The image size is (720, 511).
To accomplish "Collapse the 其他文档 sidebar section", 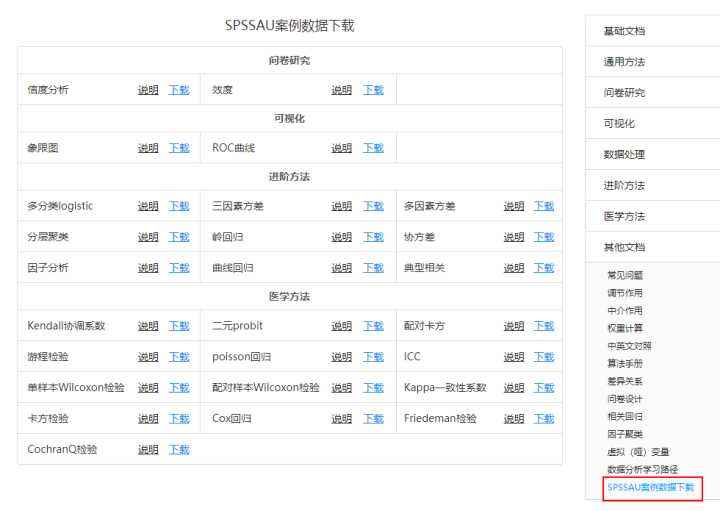I will point(625,247).
